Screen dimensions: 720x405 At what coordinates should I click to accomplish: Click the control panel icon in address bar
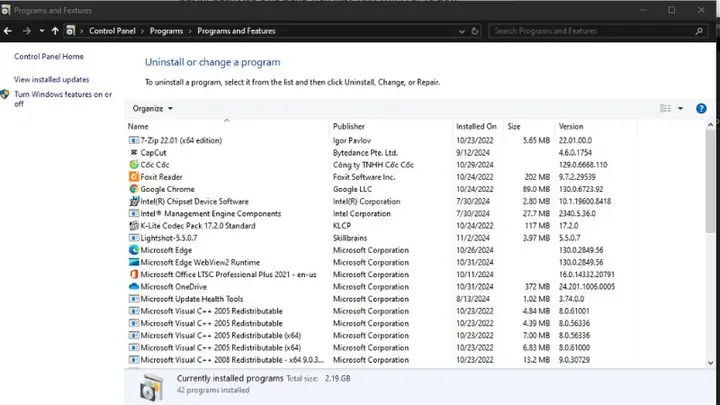coord(70,31)
